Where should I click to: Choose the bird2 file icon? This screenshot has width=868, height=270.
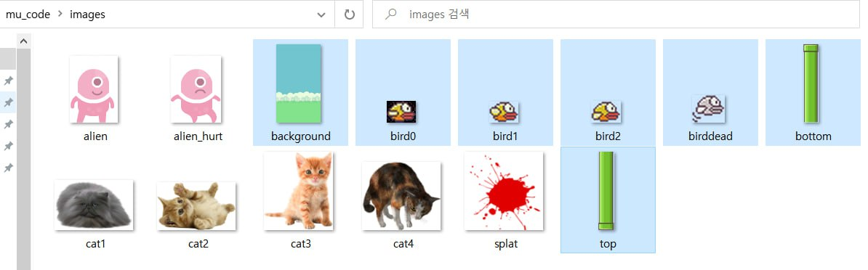click(607, 112)
